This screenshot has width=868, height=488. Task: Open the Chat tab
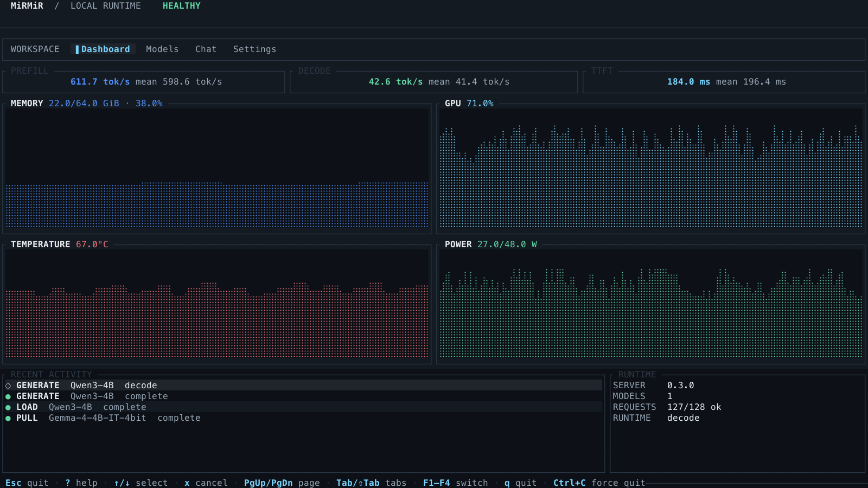[206, 49]
